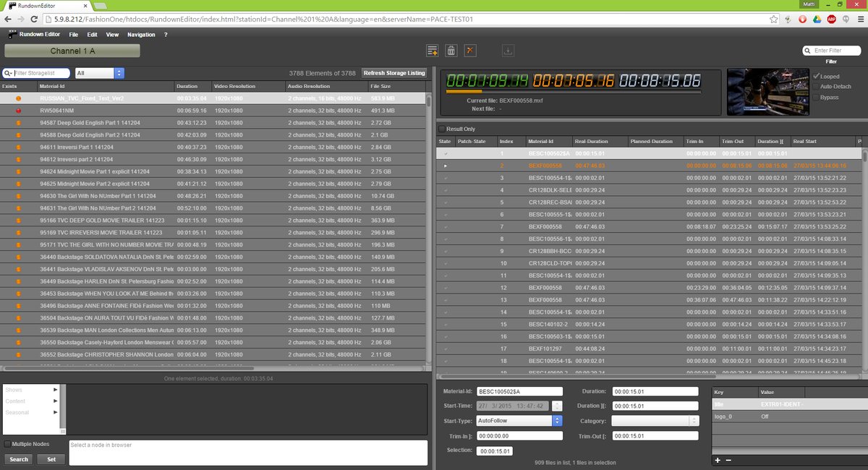Open the Adblock Plus extension icon
The image size is (868, 470).
coord(830,19)
